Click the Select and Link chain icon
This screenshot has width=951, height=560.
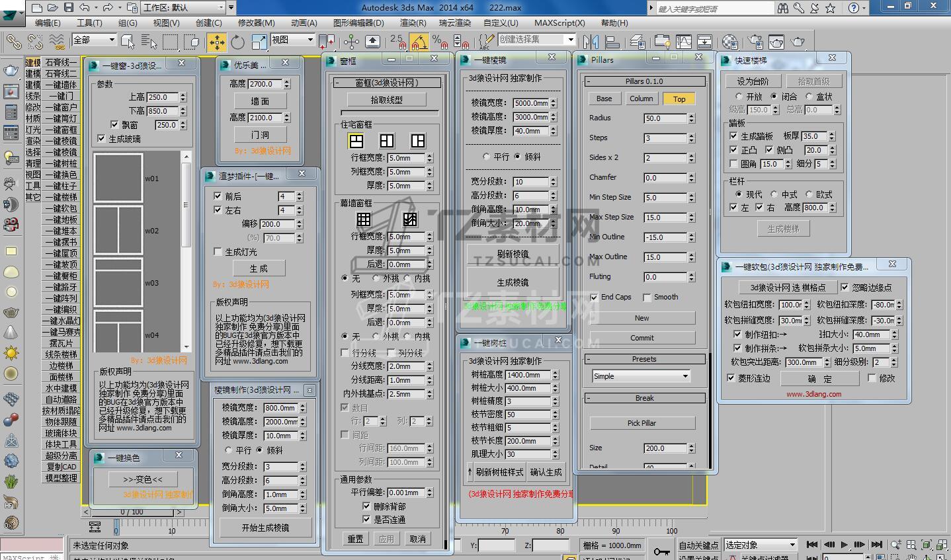pyautogui.click(x=13, y=42)
